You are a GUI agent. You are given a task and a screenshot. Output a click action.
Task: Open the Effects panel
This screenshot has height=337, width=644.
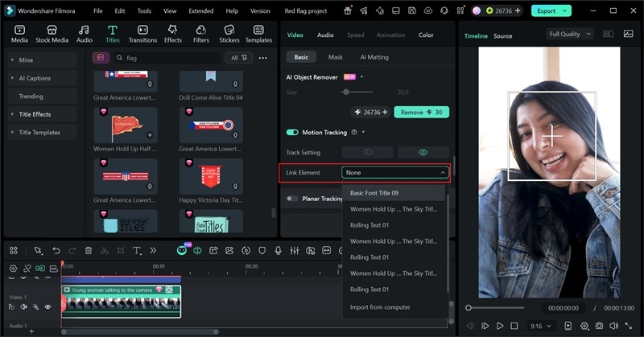tap(173, 34)
